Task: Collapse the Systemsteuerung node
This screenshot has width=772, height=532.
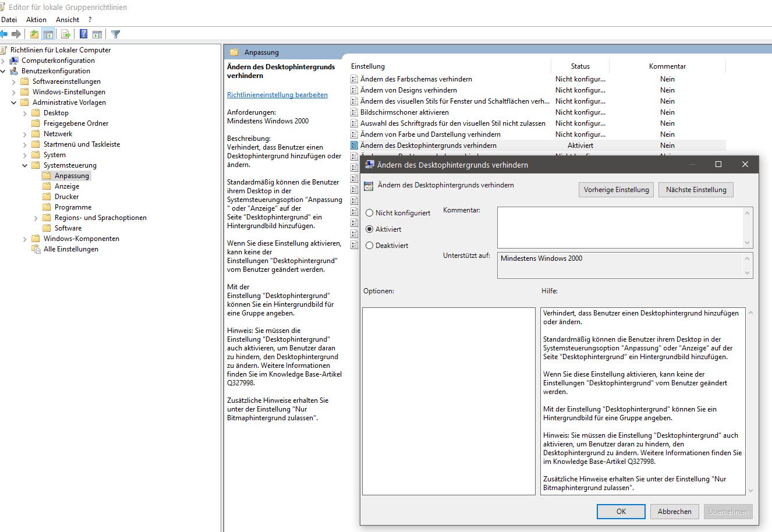Action: click(25, 165)
